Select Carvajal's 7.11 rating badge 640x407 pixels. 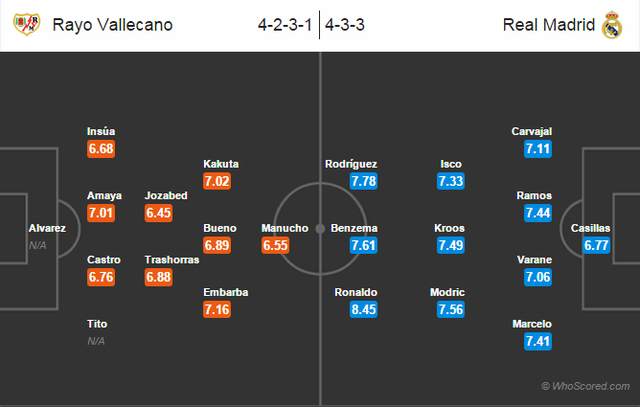coord(538,149)
